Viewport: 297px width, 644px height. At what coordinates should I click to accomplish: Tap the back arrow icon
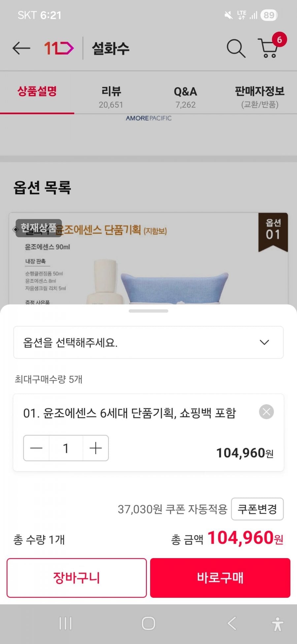point(21,49)
